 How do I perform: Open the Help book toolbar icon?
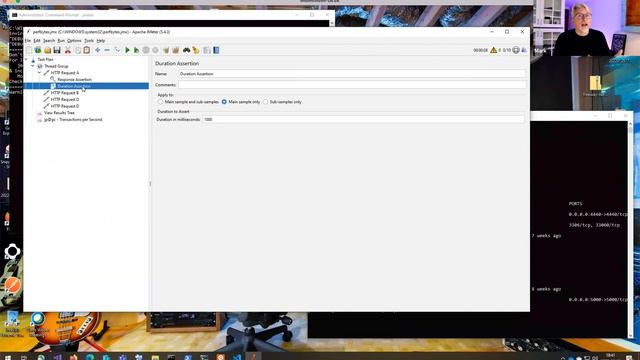(216, 50)
